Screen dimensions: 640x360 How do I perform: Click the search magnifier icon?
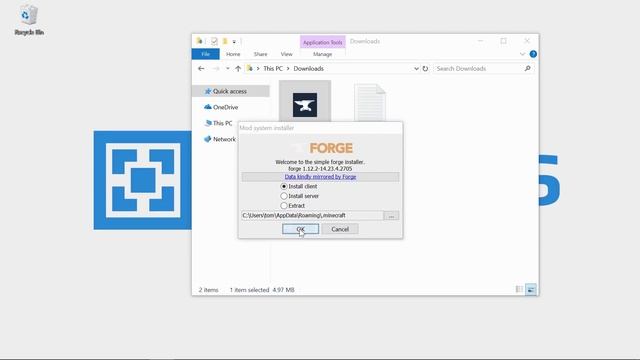click(527, 69)
